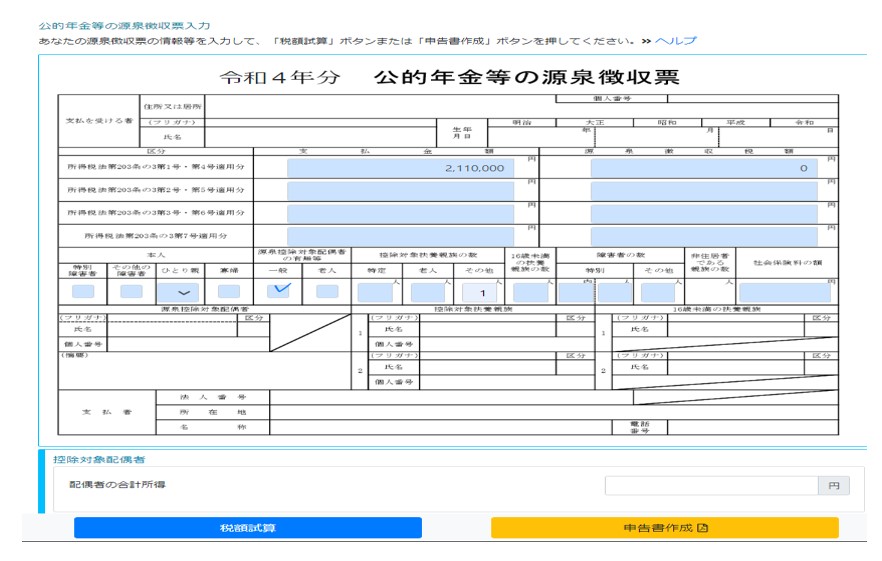The width and height of the screenshot is (882, 561).
Task: Click payment amount field for 第3号・第6号適用分
Action: coord(400,214)
